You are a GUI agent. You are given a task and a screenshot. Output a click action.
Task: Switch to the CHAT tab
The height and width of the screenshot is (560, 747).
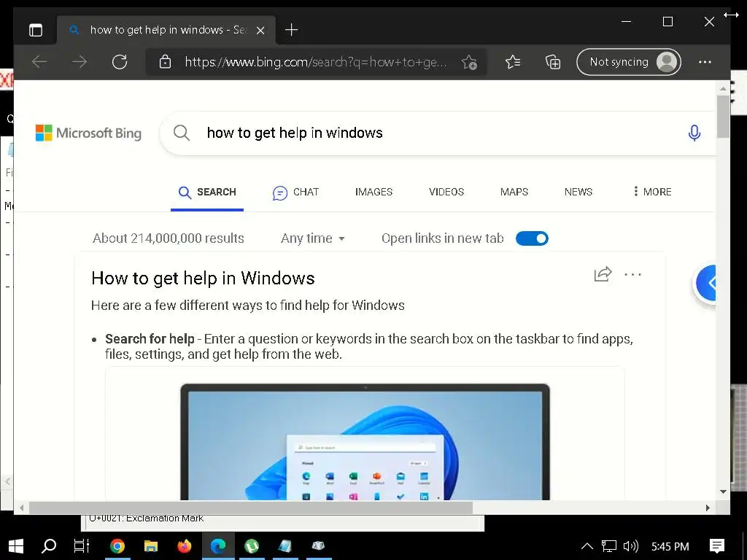coord(295,192)
